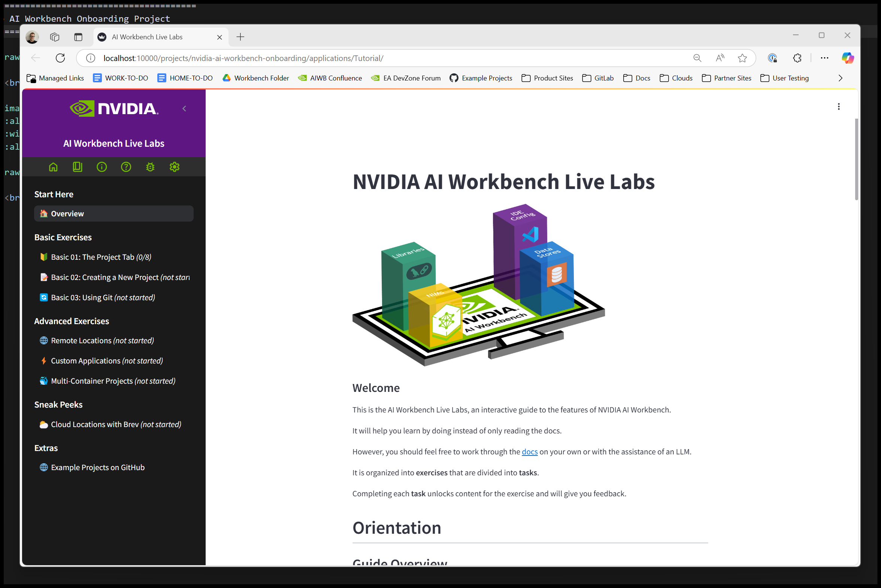Open the Product Sites bookmark folder
The height and width of the screenshot is (588, 881).
pyautogui.click(x=547, y=78)
